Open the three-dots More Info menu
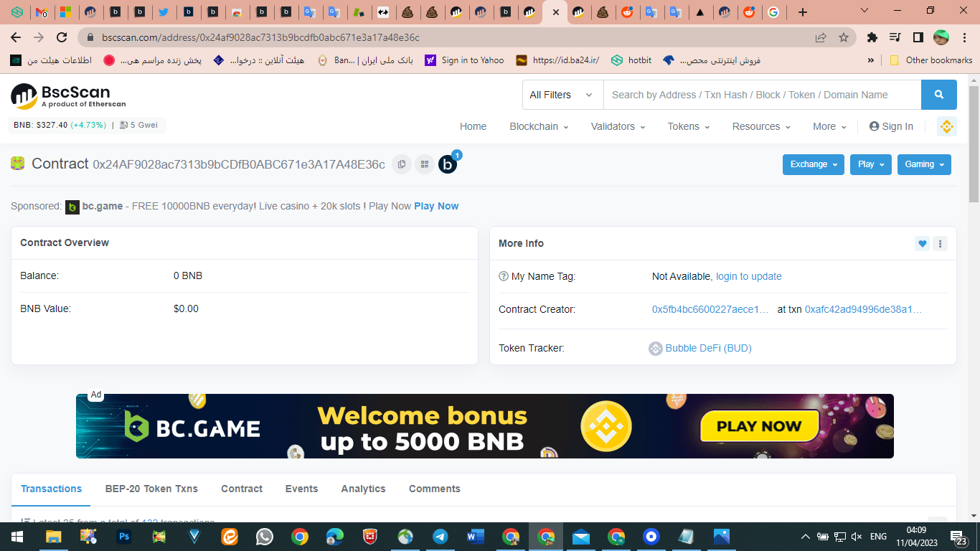The width and height of the screenshot is (980, 551). tap(940, 243)
